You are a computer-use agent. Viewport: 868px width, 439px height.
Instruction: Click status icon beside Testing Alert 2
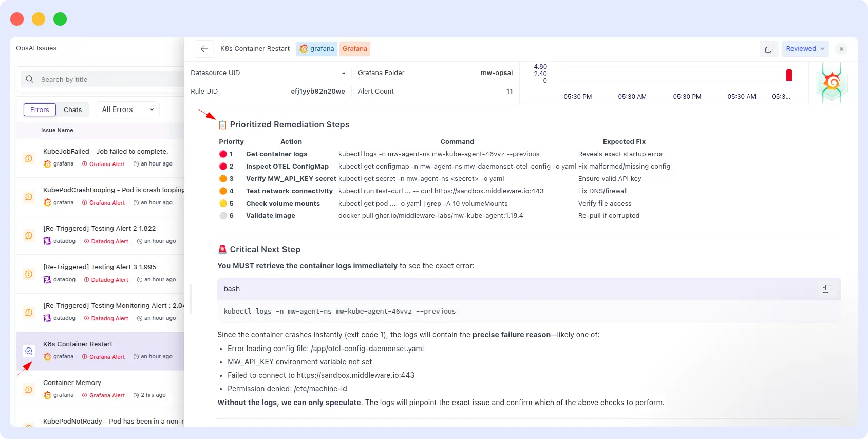[x=29, y=235]
